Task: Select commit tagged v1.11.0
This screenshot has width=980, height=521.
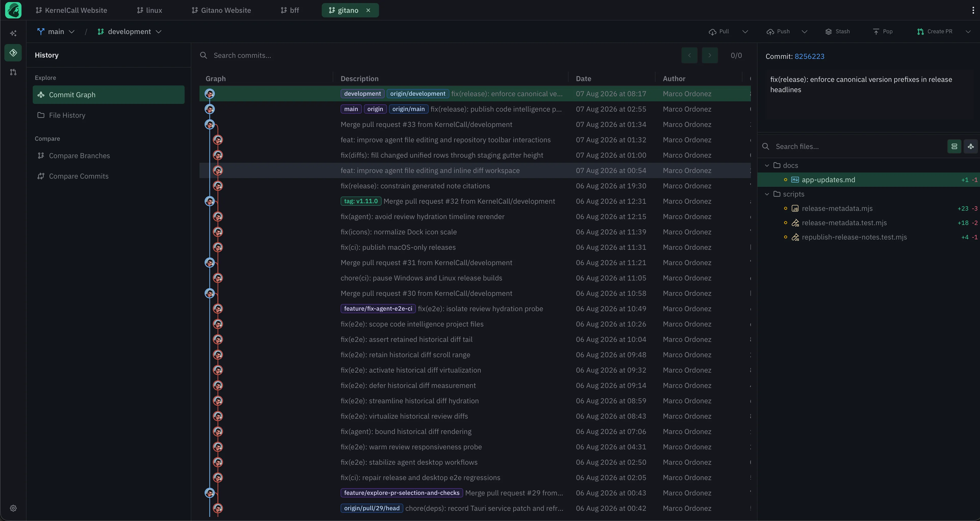Action: click(475, 201)
